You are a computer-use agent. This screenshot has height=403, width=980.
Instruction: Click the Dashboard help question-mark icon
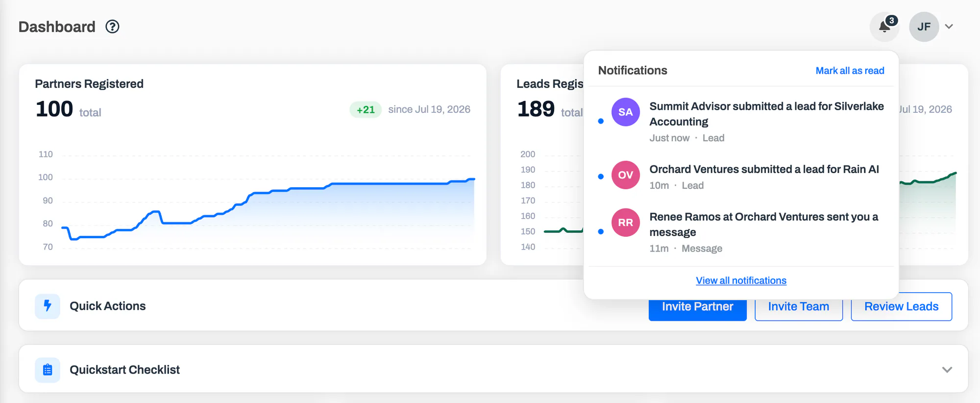coord(112,26)
